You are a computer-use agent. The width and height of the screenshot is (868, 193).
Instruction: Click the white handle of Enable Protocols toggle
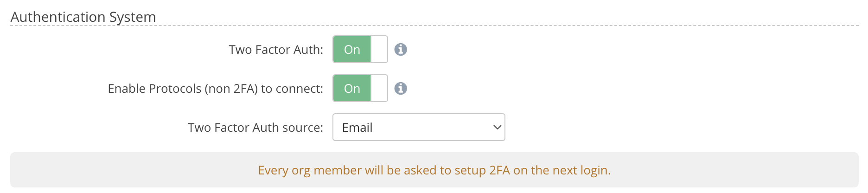click(379, 88)
